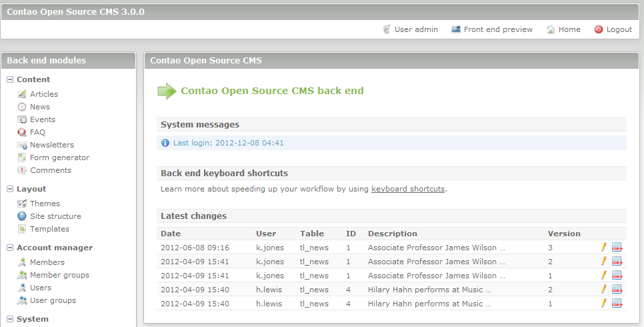Go to Home in top navigation
The height and width of the screenshot is (327, 644).
[x=569, y=29]
